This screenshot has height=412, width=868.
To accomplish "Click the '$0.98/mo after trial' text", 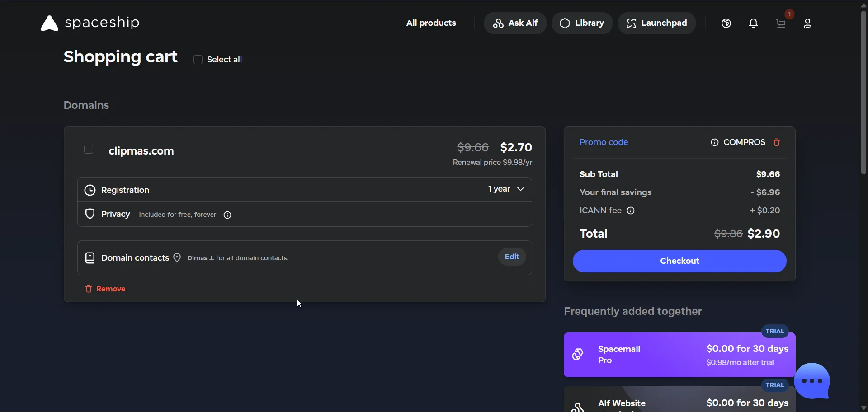I will [740, 362].
